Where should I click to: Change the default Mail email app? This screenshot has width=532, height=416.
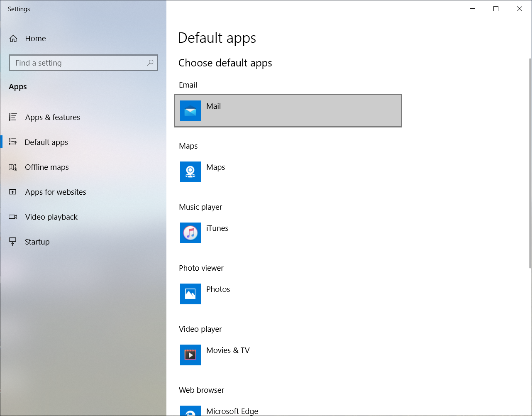[x=288, y=111]
